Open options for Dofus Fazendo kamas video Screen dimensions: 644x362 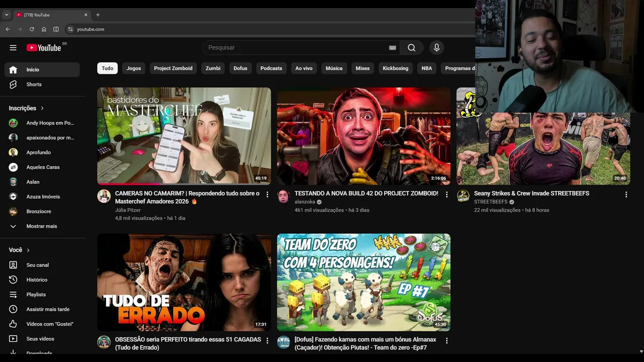pyautogui.click(x=447, y=341)
